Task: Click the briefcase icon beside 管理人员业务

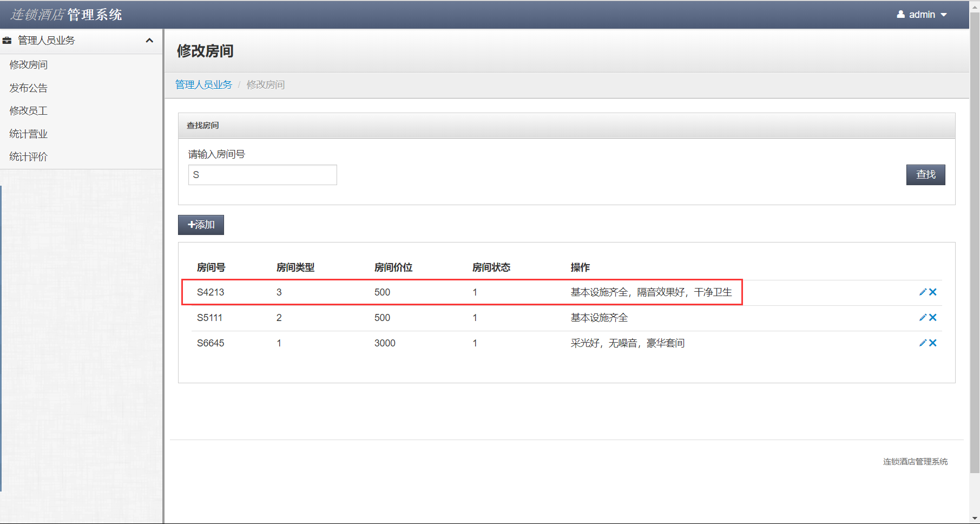Action: coord(7,40)
